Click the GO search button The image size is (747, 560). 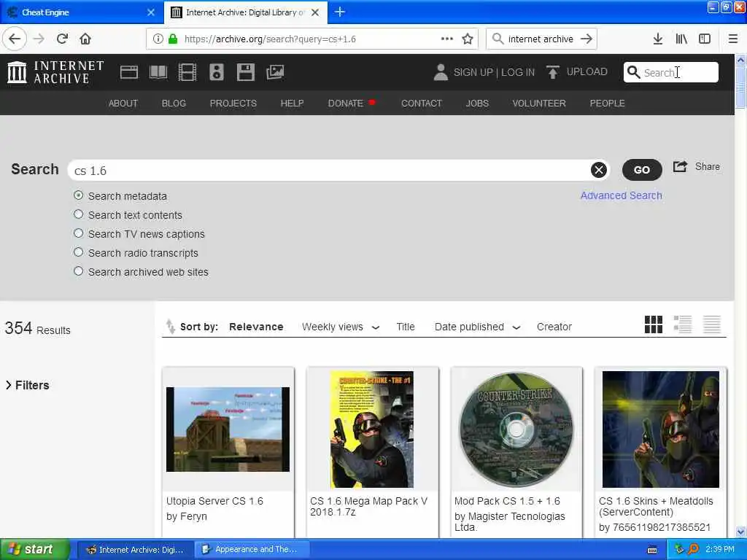[x=642, y=170]
